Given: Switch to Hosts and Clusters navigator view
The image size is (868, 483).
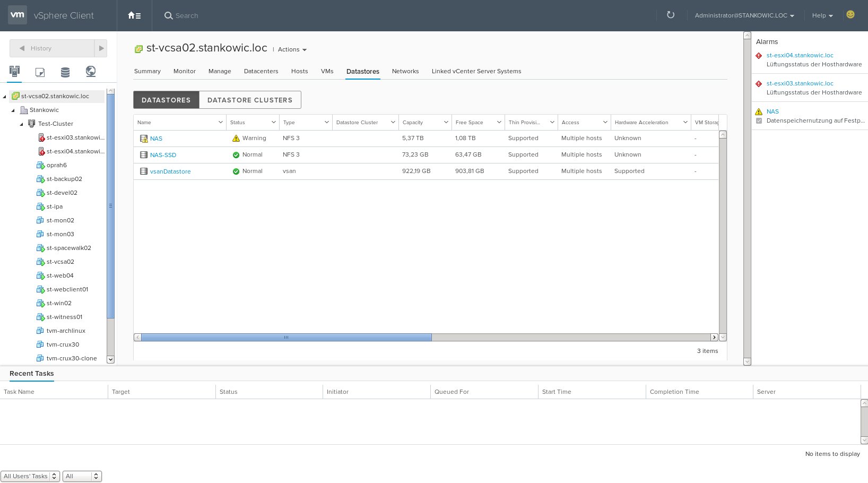Looking at the screenshot, I should click(14, 71).
